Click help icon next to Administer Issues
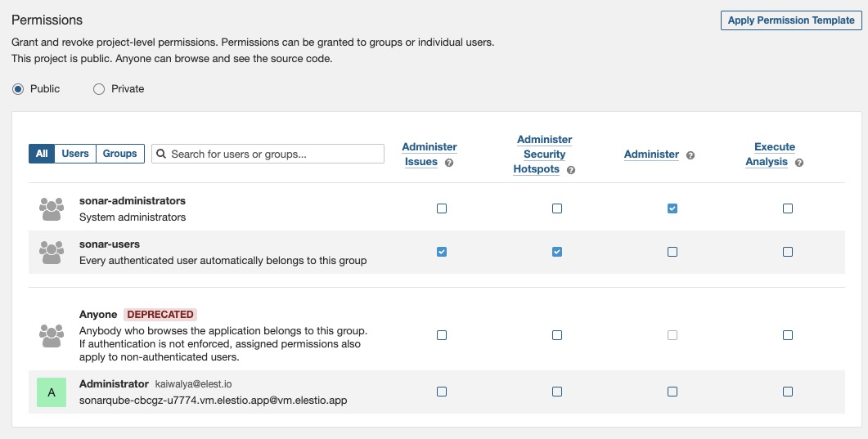Screen dimensions: 868x439 click(x=449, y=163)
